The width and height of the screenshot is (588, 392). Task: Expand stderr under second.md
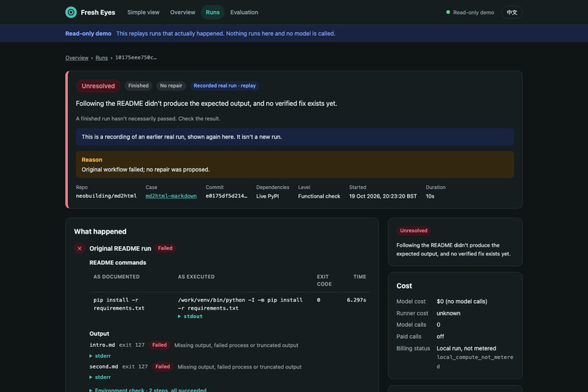point(100,377)
